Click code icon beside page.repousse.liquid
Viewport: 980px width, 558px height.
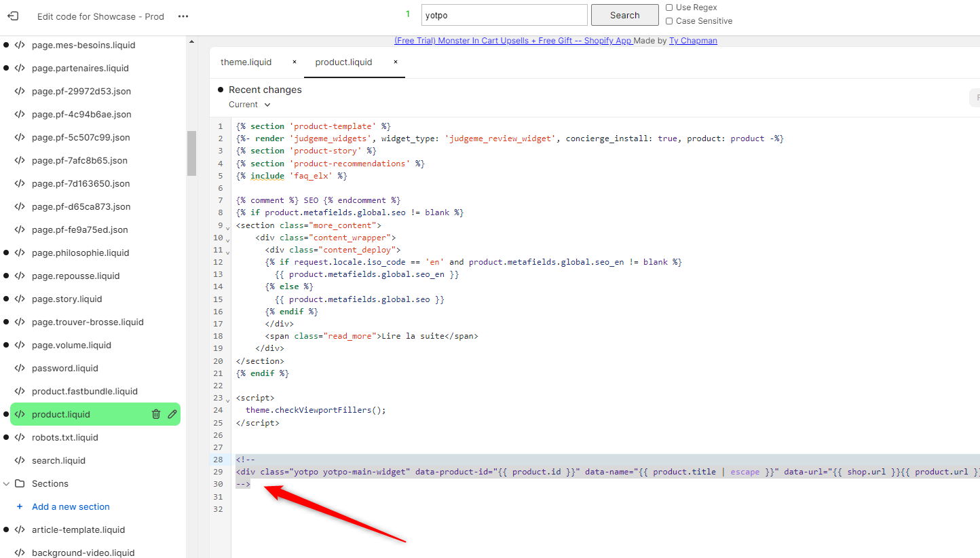(20, 276)
